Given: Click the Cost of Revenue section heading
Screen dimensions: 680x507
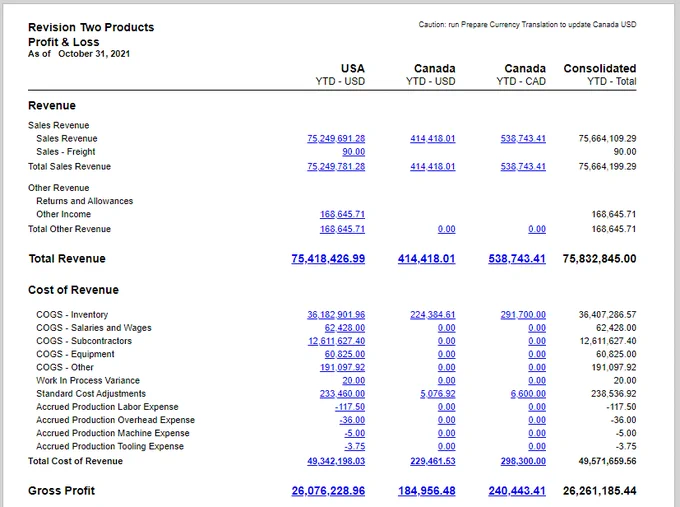Looking at the screenshot, I should 73,290.
